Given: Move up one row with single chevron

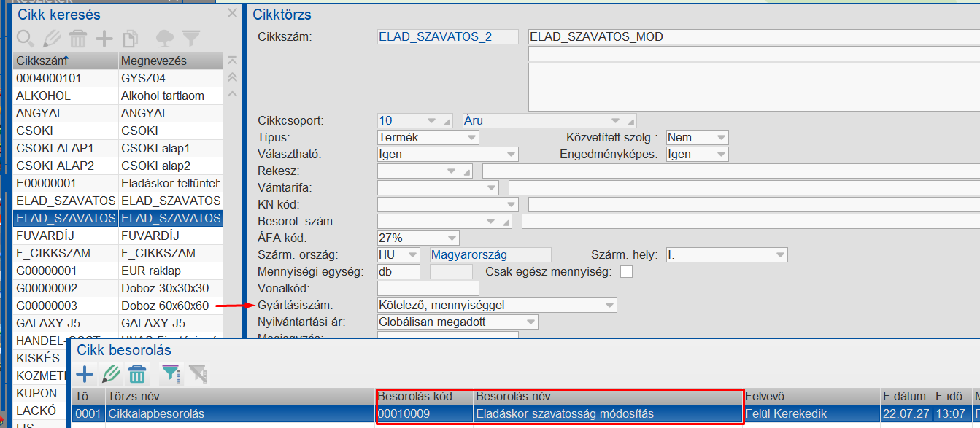Looking at the screenshot, I should click(233, 93).
